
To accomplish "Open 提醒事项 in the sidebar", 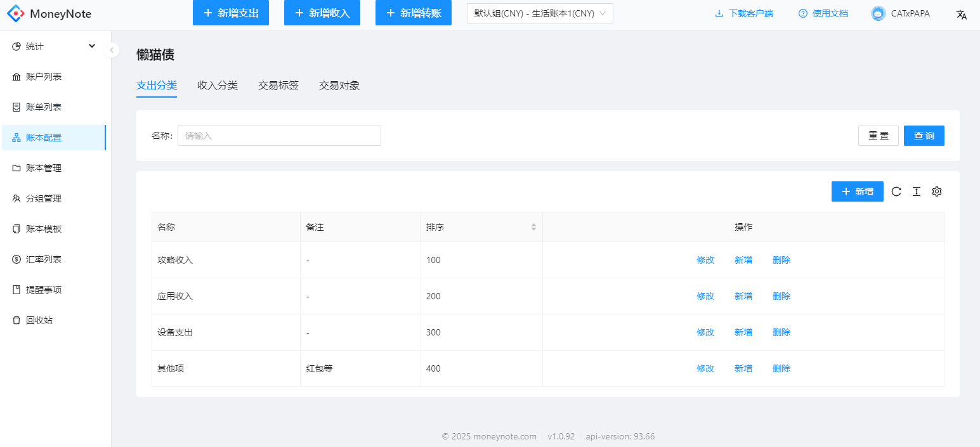I will click(x=54, y=290).
